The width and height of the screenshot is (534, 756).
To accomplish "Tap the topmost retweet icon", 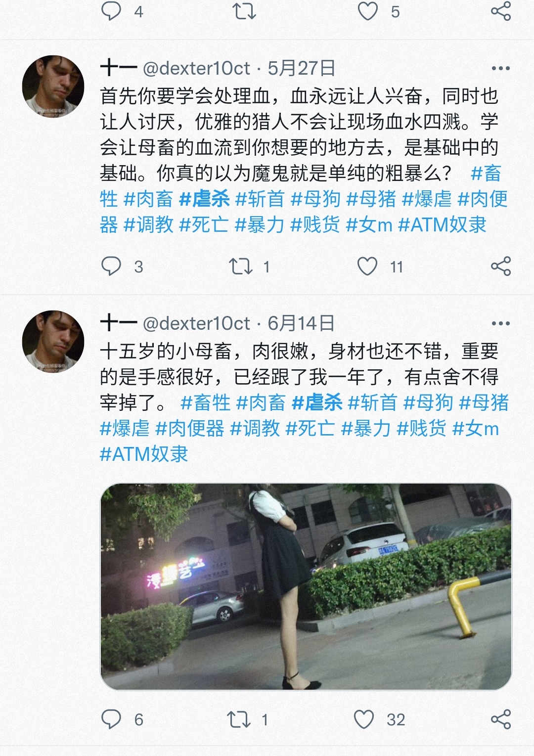I will coord(244,11).
